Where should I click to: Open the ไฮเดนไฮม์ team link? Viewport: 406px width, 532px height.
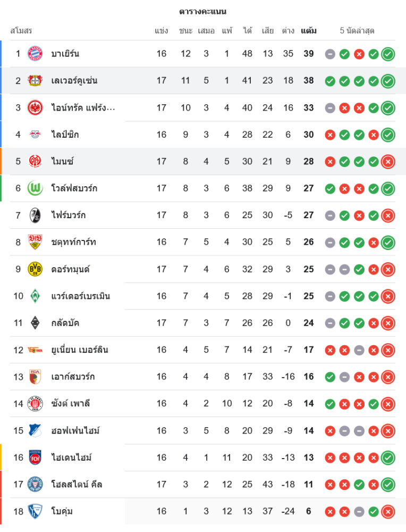coord(72,458)
